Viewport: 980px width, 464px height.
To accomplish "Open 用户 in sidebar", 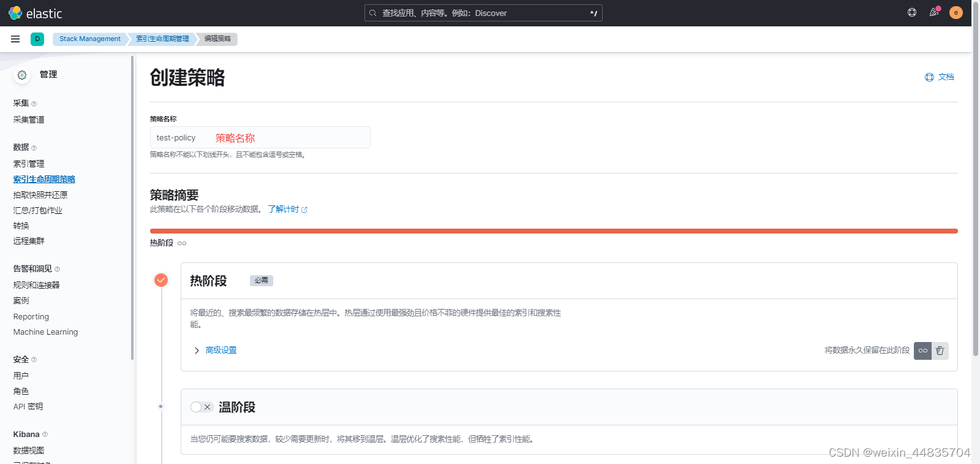I will (21, 376).
